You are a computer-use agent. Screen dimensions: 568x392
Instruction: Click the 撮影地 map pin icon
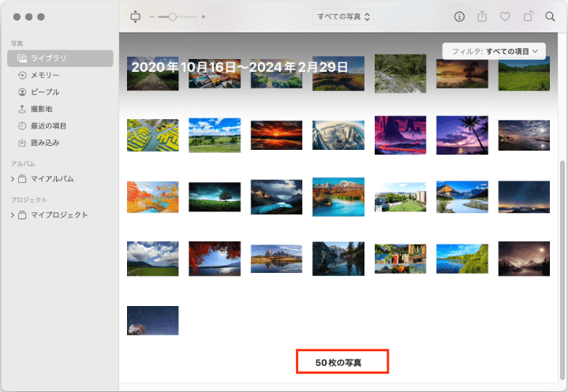pyautogui.click(x=22, y=109)
